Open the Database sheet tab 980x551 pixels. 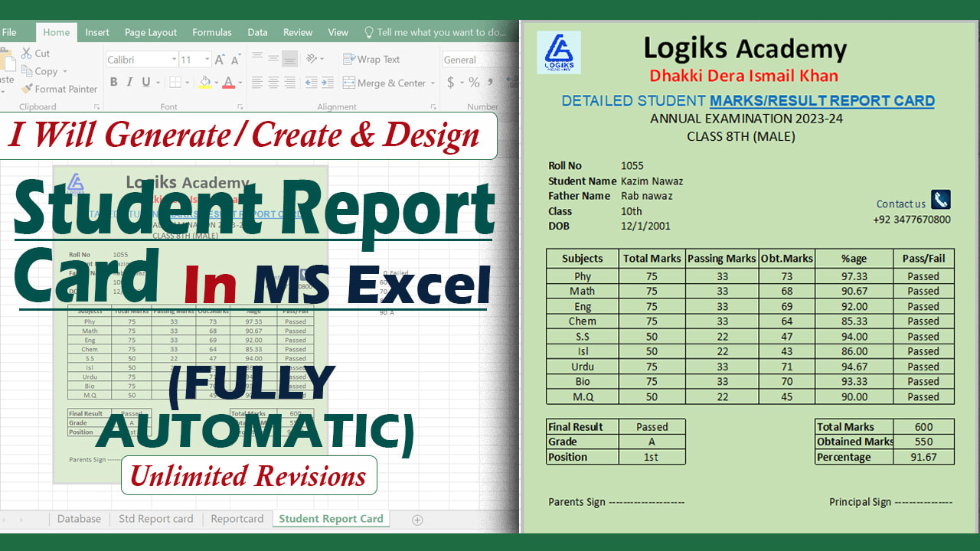tap(79, 519)
